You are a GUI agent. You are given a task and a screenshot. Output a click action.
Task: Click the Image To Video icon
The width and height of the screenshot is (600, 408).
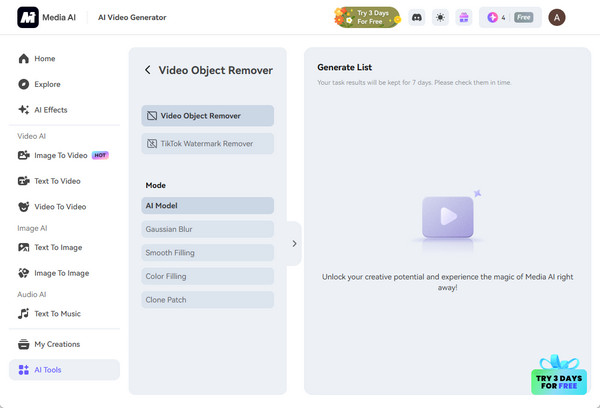coord(24,155)
